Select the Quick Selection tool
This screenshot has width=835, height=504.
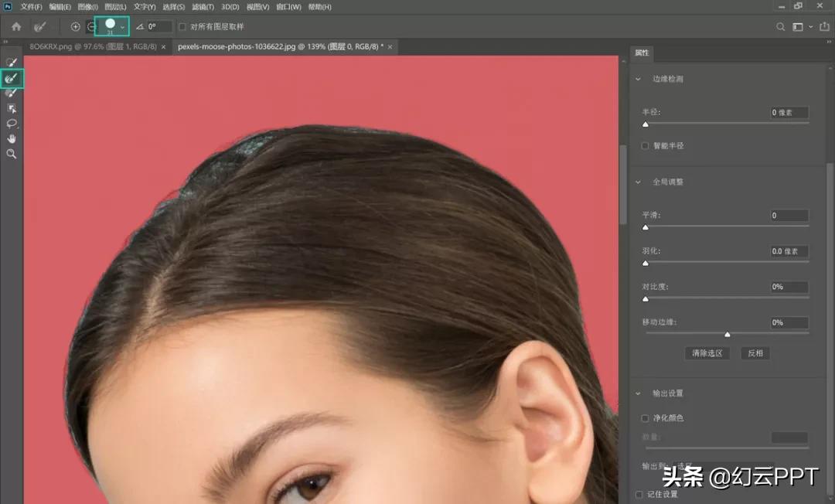tap(12, 62)
